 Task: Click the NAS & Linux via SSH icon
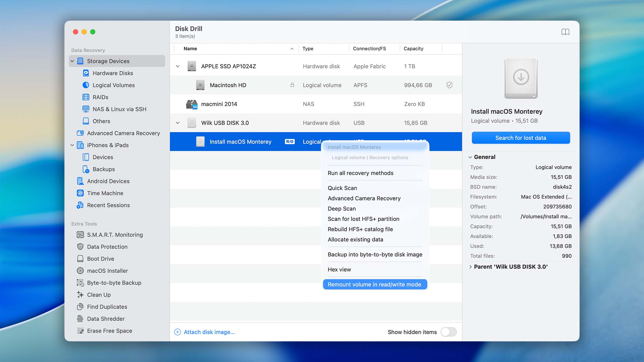(x=86, y=109)
